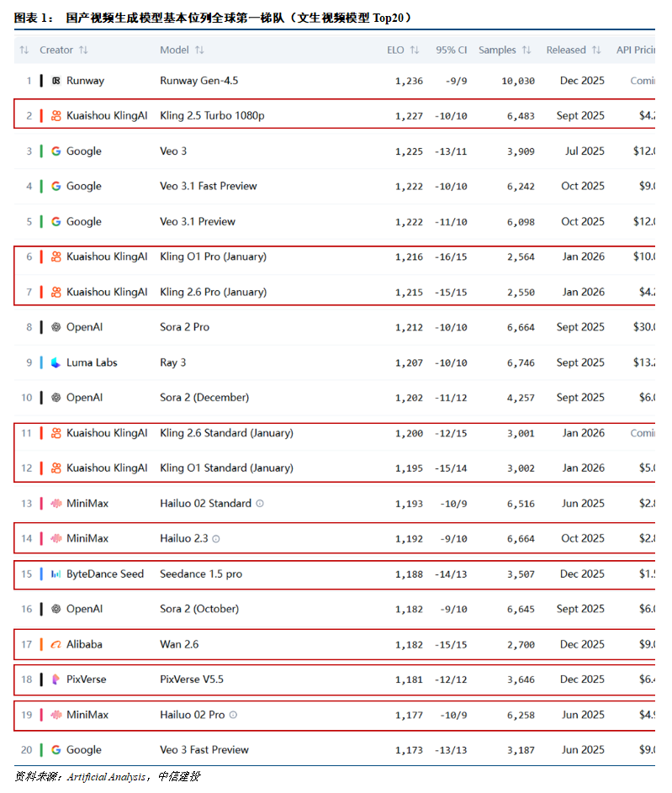The image size is (672, 793).
Task: Click the Model column header label
Action: (x=174, y=50)
